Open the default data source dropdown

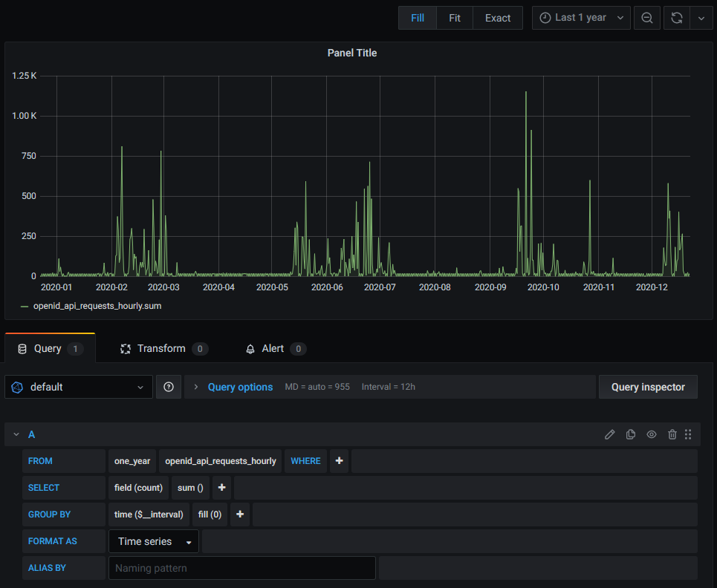(x=79, y=387)
